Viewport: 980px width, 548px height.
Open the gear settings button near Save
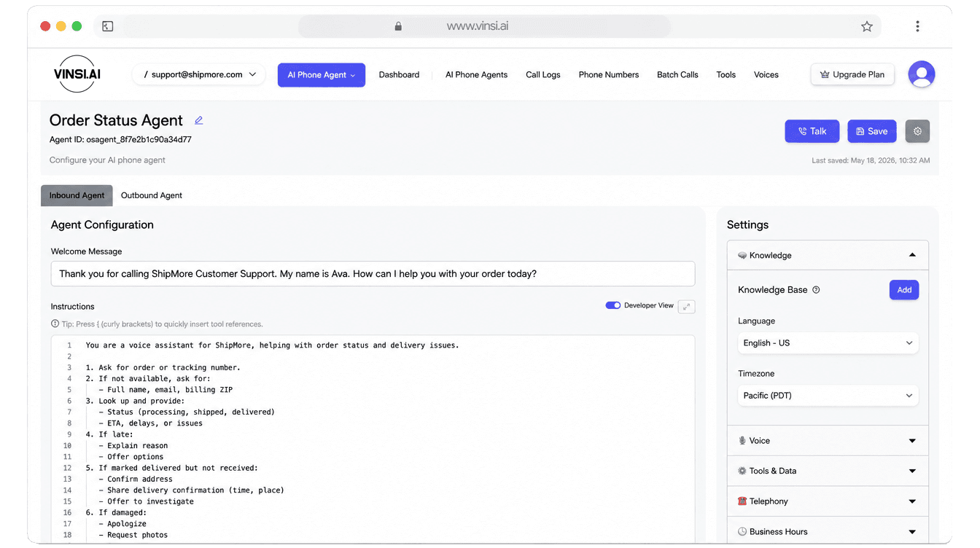tap(917, 131)
